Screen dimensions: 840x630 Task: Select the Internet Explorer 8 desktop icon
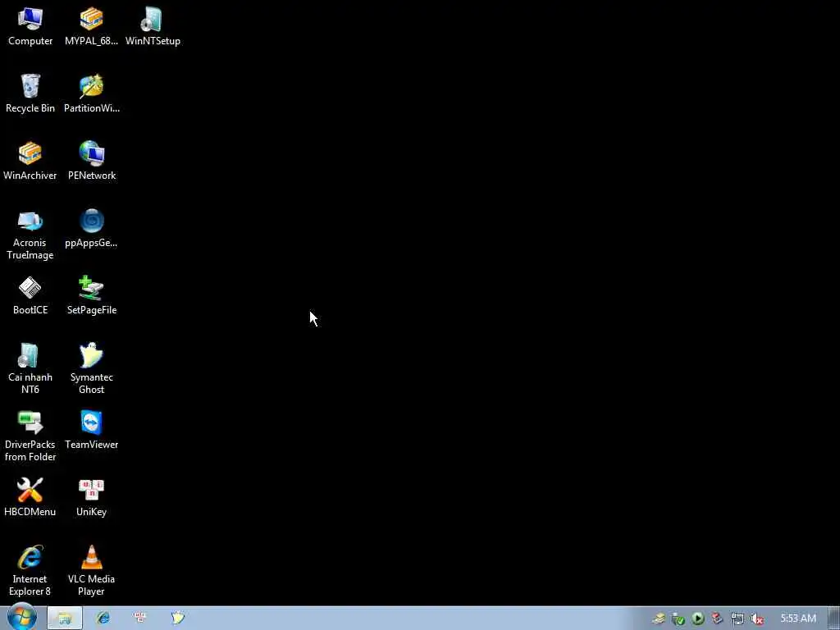pyautogui.click(x=30, y=571)
